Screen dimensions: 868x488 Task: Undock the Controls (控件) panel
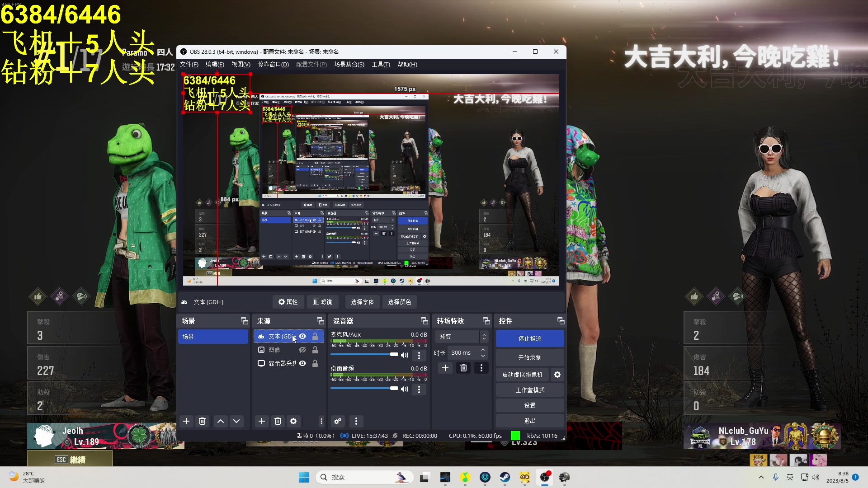tap(561, 321)
